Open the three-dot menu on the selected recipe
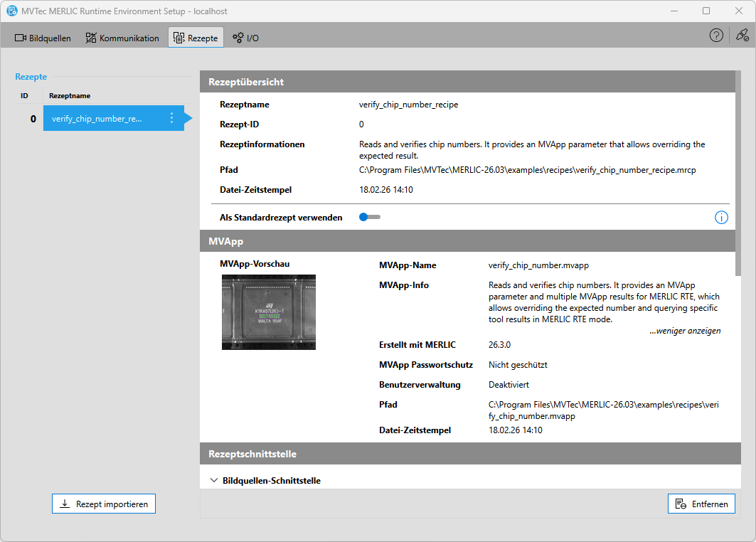The height and width of the screenshot is (542, 756). 171,119
